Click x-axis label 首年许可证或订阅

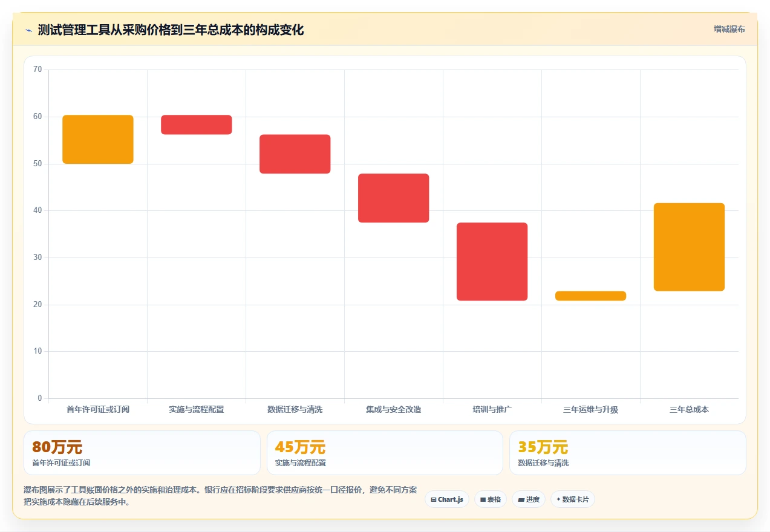pos(98,409)
